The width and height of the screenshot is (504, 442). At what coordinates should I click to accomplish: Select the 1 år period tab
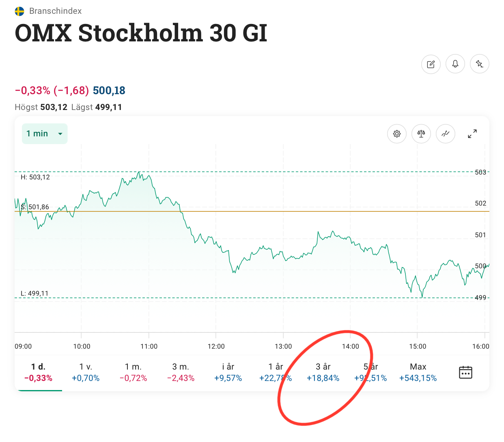coord(276,372)
